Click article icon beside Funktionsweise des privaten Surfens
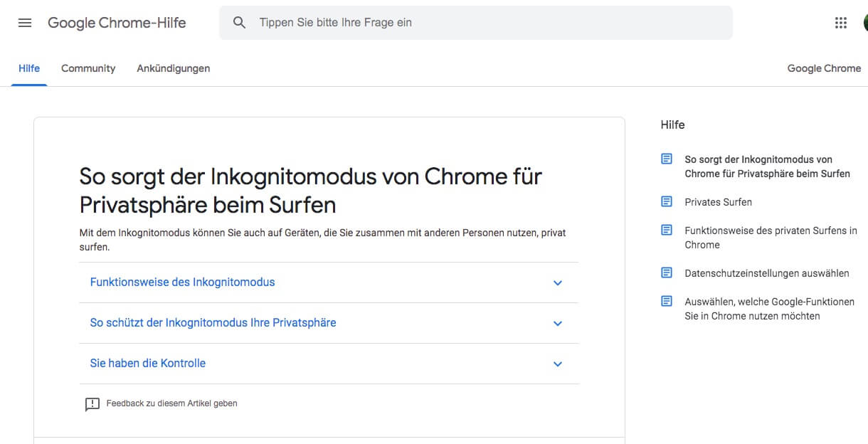868x444 pixels. (667, 231)
